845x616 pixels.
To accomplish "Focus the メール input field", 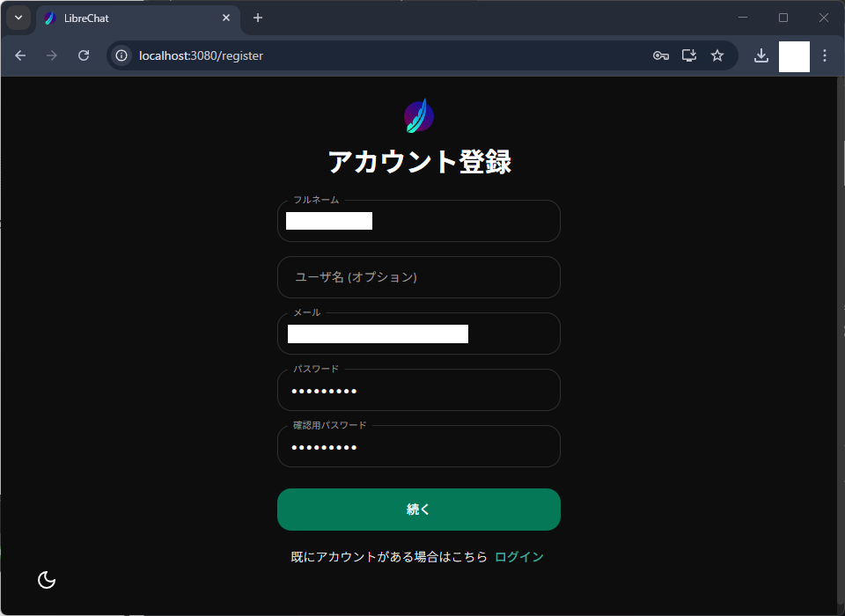I will 419,334.
